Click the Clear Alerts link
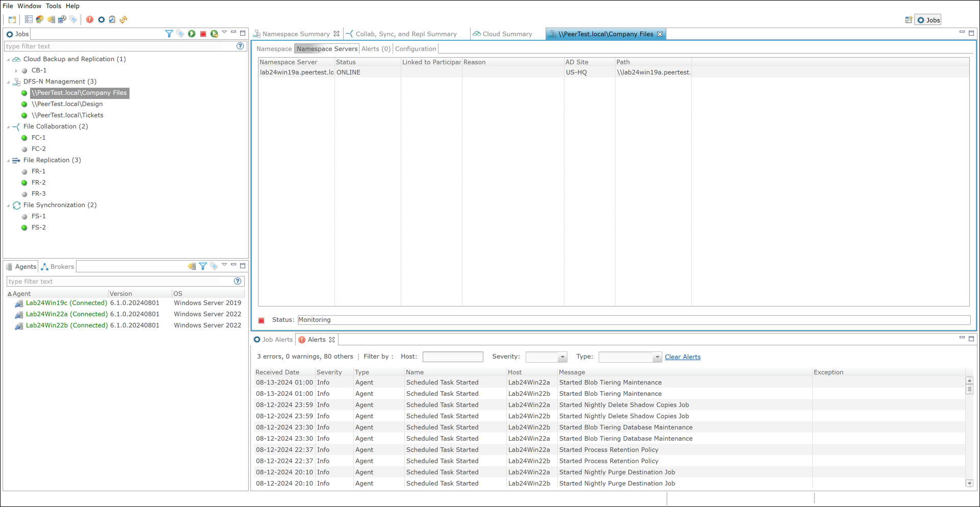 pos(682,357)
